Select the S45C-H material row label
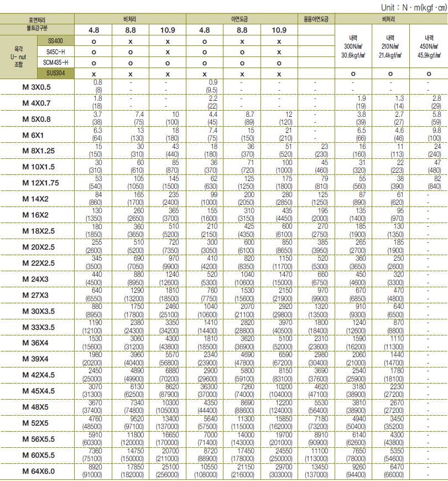448x481 pixels. coord(55,51)
